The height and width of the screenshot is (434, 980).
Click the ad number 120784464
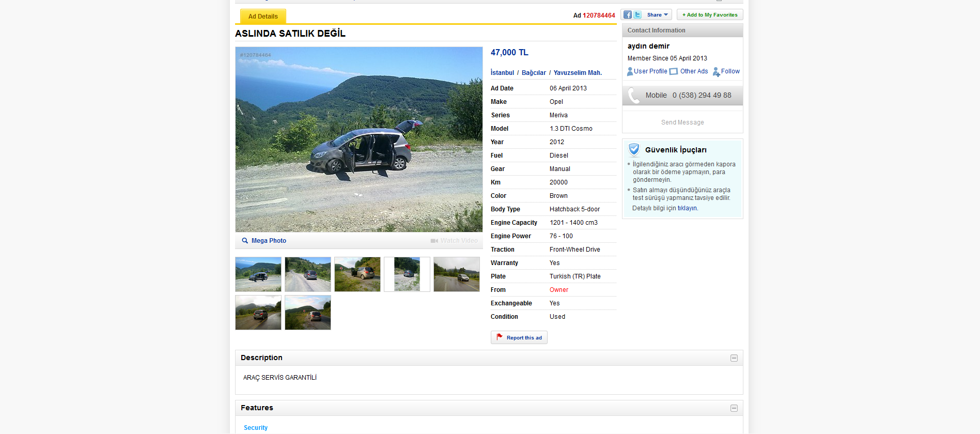pos(599,16)
